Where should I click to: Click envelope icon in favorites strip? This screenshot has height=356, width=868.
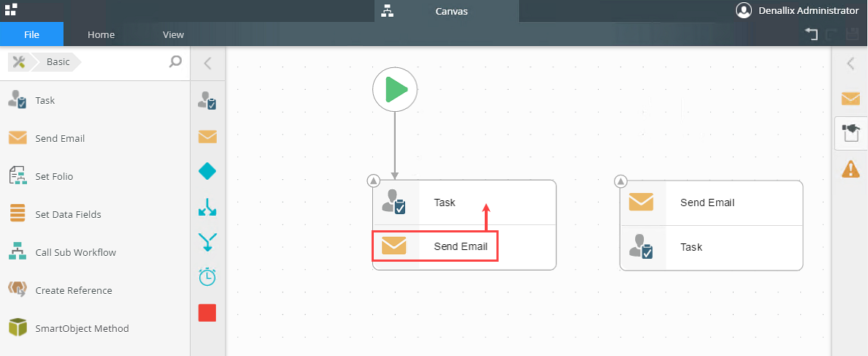(x=207, y=137)
